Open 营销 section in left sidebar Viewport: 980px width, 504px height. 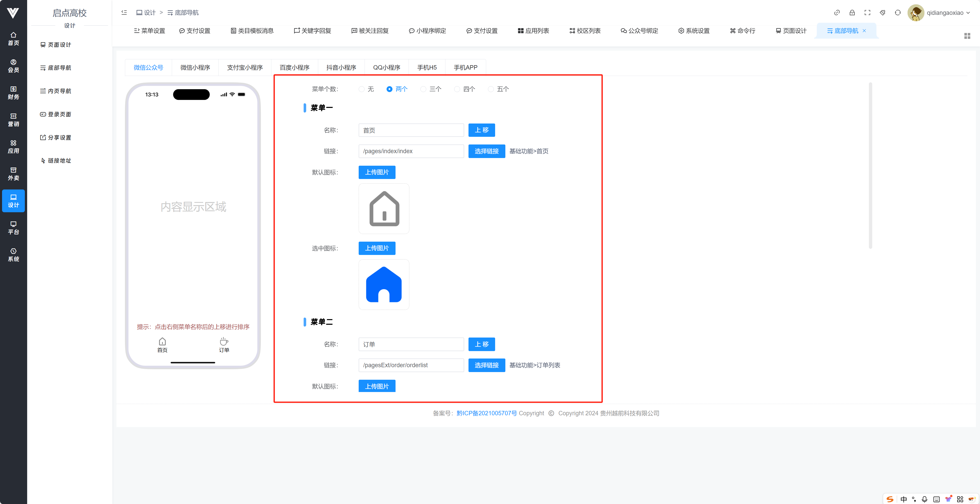coord(13,120)
